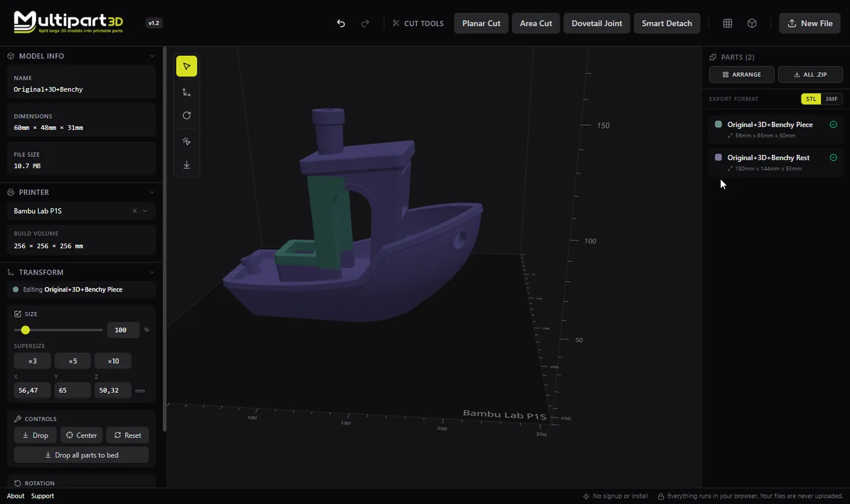
Task: Select STL export format
Action: coord(811,99)
